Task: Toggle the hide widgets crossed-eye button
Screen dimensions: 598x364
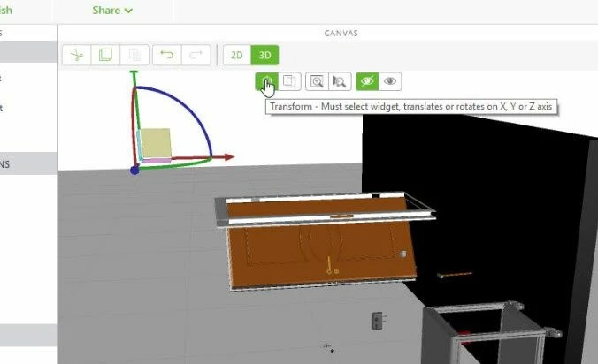Action: (367, 81)
